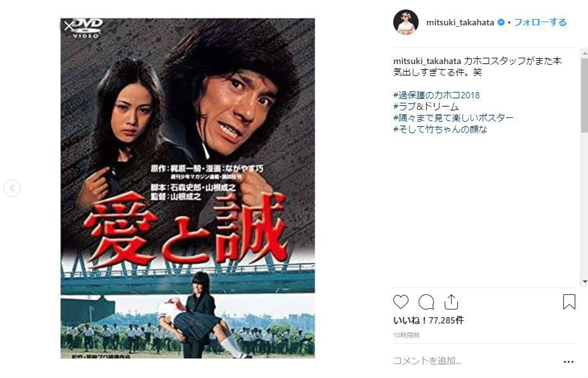This screenshot has height=378, width=588.
Task: Open more options three-dot menu
Action: point(568,362)
